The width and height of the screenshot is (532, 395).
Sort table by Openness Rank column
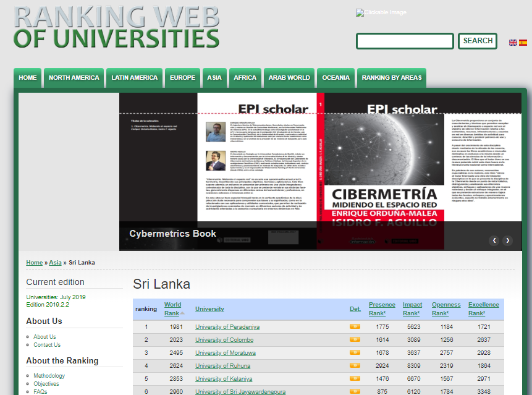pyautogui.click(x=446, y=309)
